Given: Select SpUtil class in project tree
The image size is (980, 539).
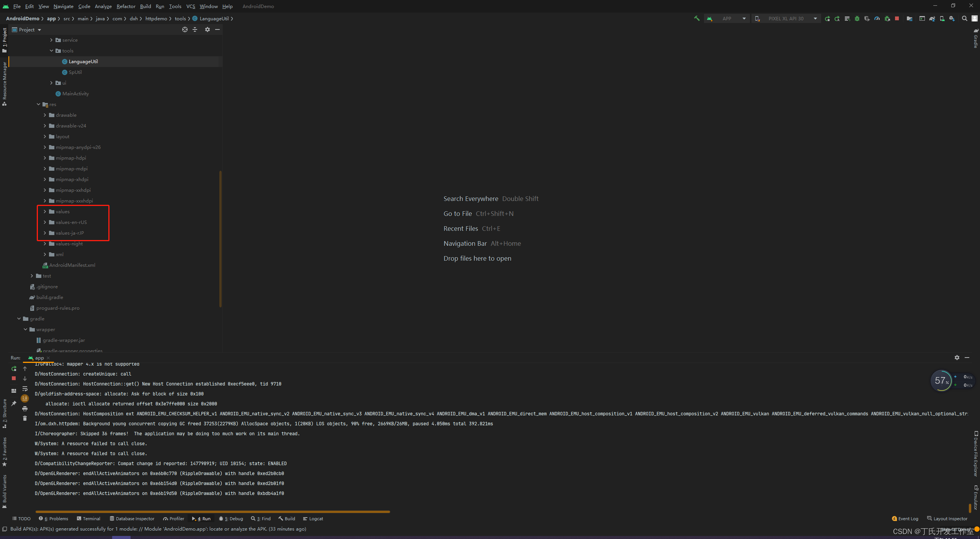Looking at the screenshot, I should [x=75, y=72].
